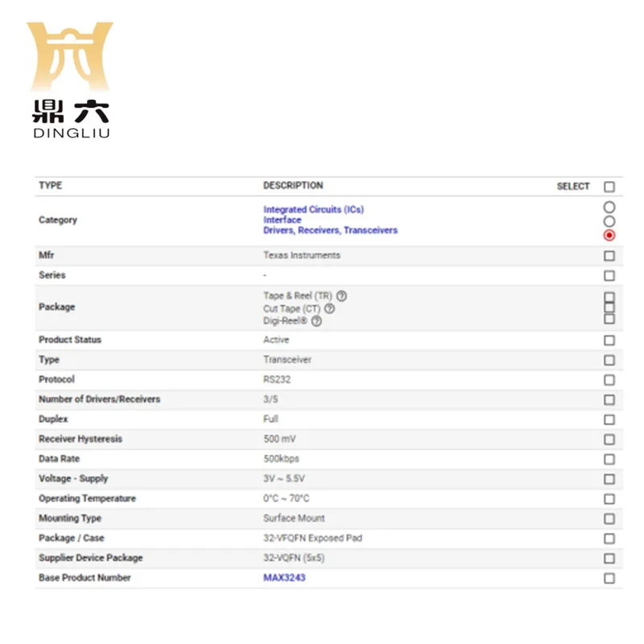
Task: Click the 500kbps data rate value
Action: (x=281, y=458)
